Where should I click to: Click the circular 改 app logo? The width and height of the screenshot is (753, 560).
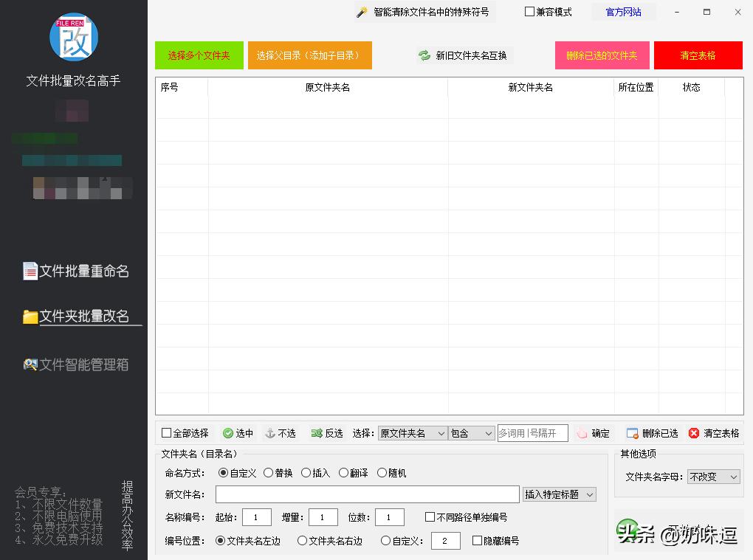click(x=74, y=36)
